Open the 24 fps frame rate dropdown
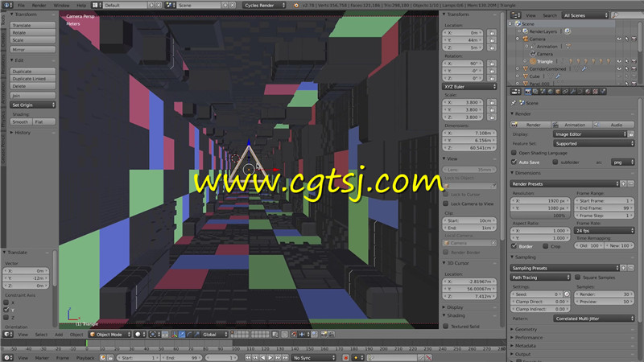644x362 pixels. (x=605, y=231)
